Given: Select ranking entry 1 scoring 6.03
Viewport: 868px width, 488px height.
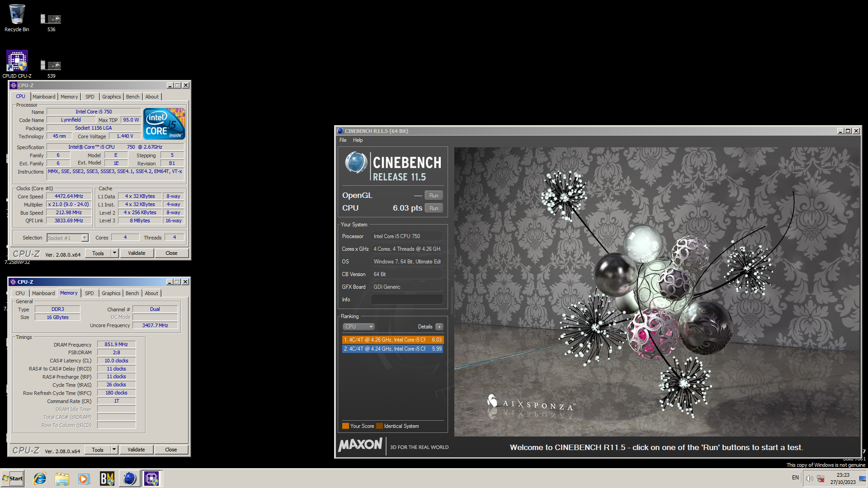Looking at the screenshot, I should pyautogui.click(x=393, y=340).
